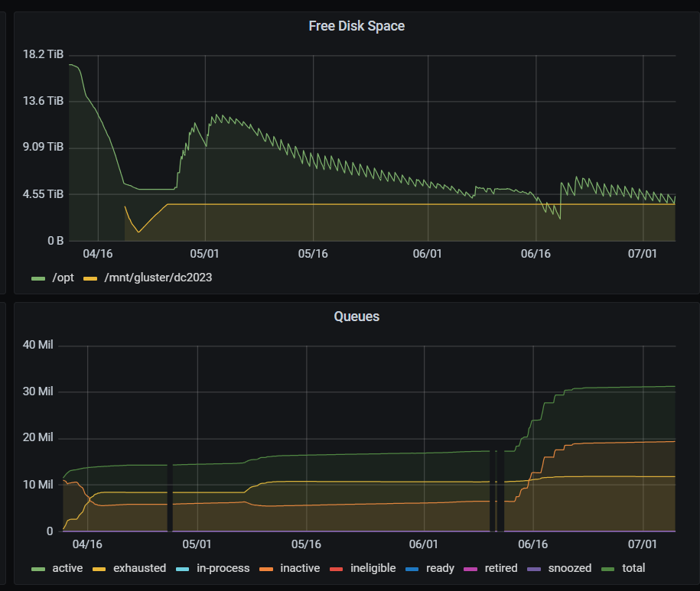The image size is (700, 591).
Task: Open color picker for exhausted yellow swatch
Action: pos(99,569)
